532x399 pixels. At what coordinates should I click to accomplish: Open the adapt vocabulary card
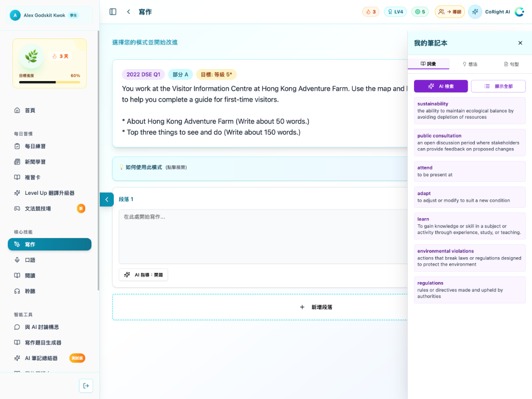tap(470, 197)
